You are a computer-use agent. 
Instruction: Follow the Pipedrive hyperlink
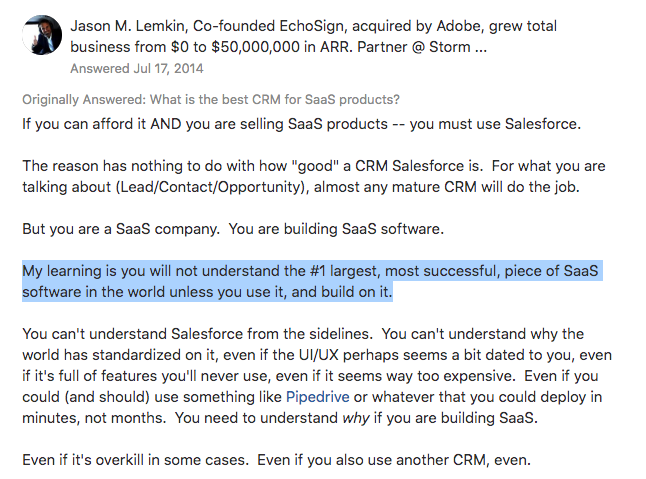(x=318, y=397)
